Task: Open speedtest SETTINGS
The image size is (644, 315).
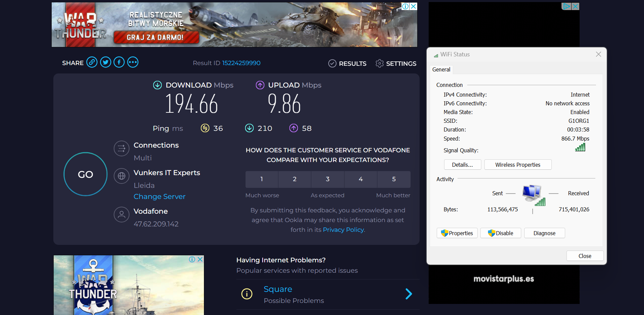Action: point(396,63)
